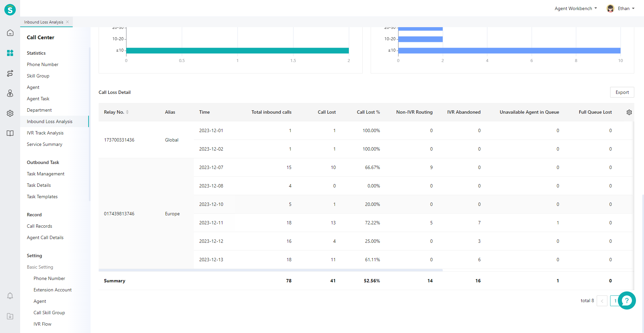Open Agent statistics page
Image resolution: width=644 pixels, height=333 pixels.
pos(33,87)
